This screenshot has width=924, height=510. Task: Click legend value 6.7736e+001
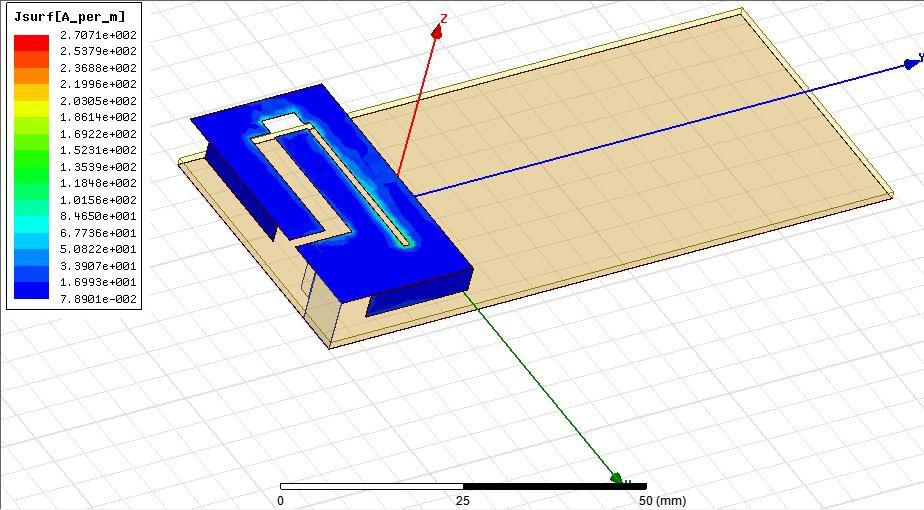pos(98,233)
